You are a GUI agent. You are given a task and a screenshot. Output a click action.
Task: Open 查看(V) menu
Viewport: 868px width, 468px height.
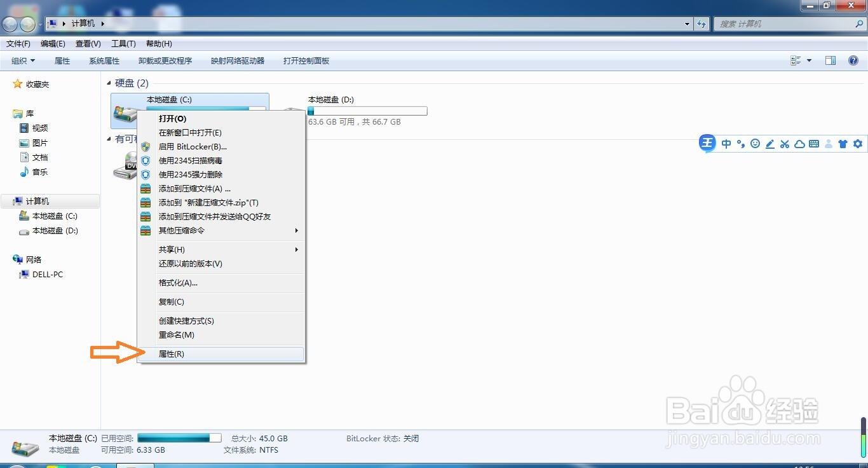(x=88, y=44)
